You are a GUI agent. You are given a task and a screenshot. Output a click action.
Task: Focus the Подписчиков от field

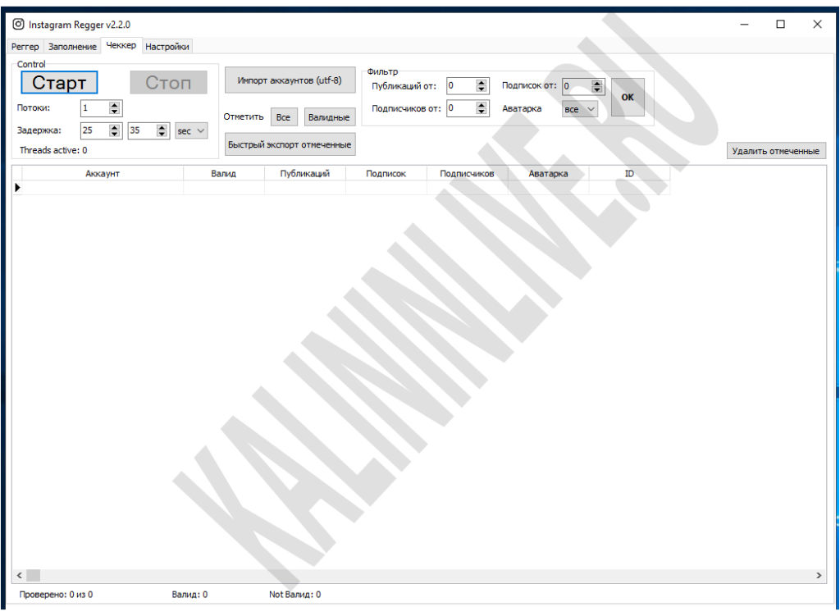461,108
